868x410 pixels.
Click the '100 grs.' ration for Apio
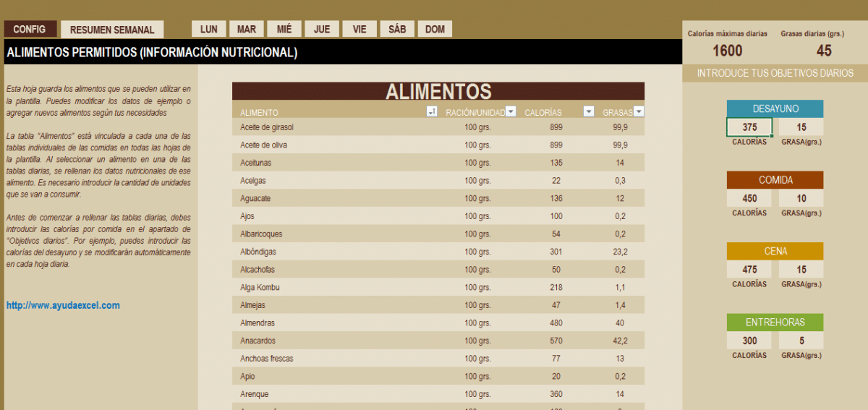pyautogui.click(x=477, y=376)
